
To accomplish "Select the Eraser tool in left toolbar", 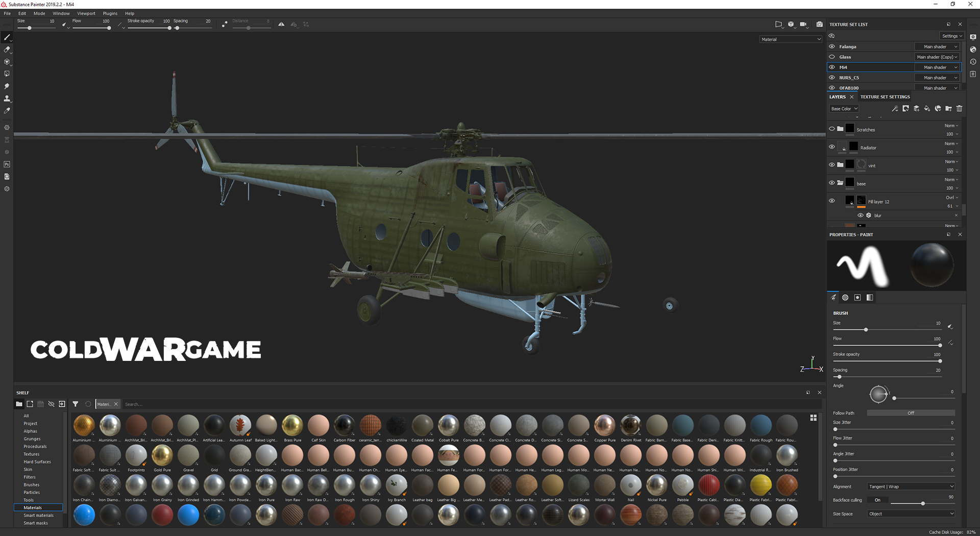I will pos(7,50).
